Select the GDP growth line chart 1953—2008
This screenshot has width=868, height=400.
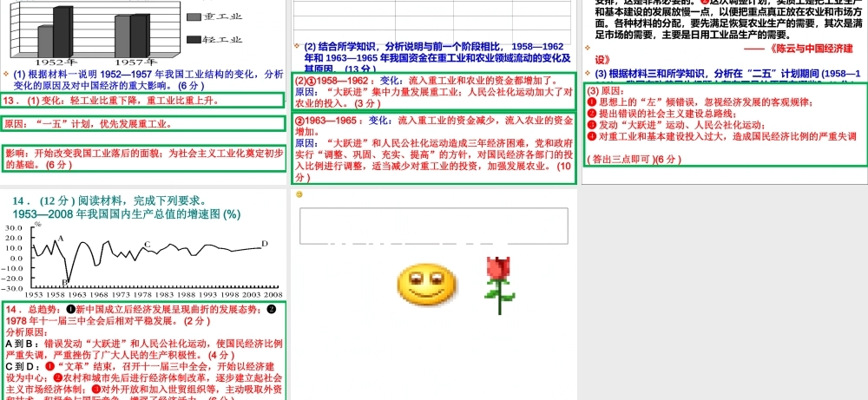tap(144, 260)
